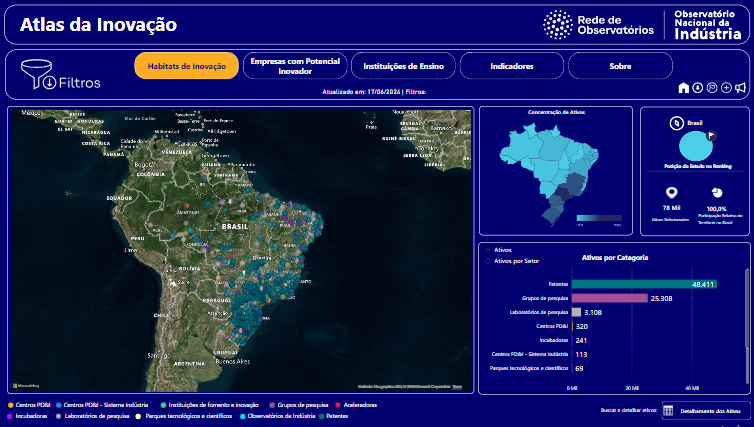Screen dimensions: 754x427
Task: Click the home icon
Action: point(683,88)
